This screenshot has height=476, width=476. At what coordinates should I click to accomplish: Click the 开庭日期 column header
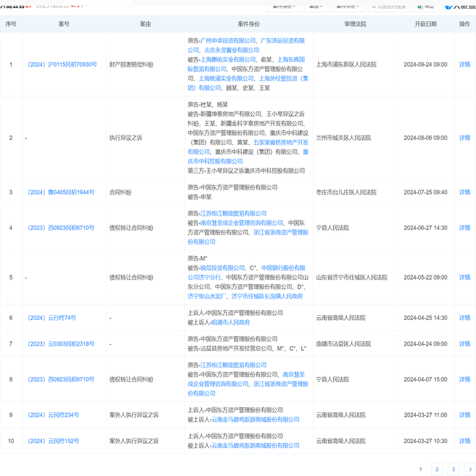point(425,24)
